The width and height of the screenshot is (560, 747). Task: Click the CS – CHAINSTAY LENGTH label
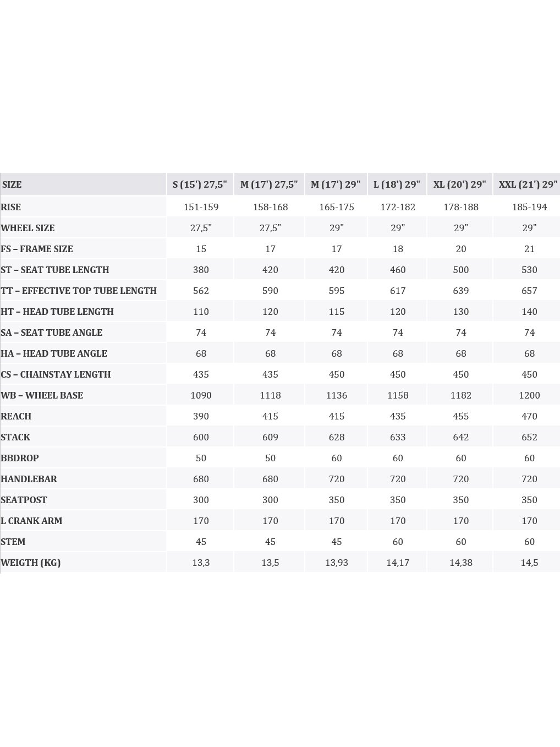coord(56,374)
